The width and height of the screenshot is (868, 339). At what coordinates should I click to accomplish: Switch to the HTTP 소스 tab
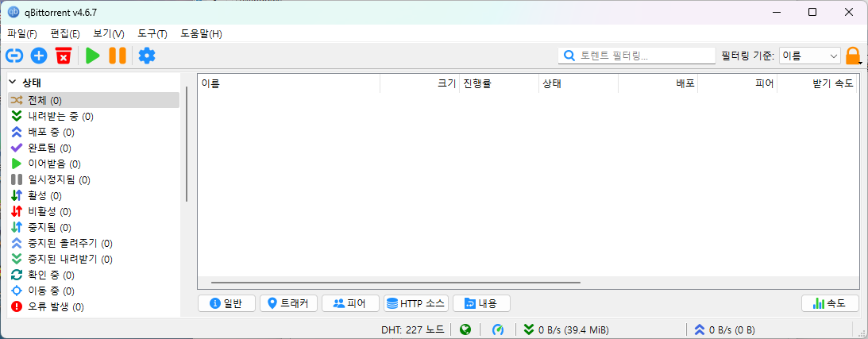click(415, 303)
